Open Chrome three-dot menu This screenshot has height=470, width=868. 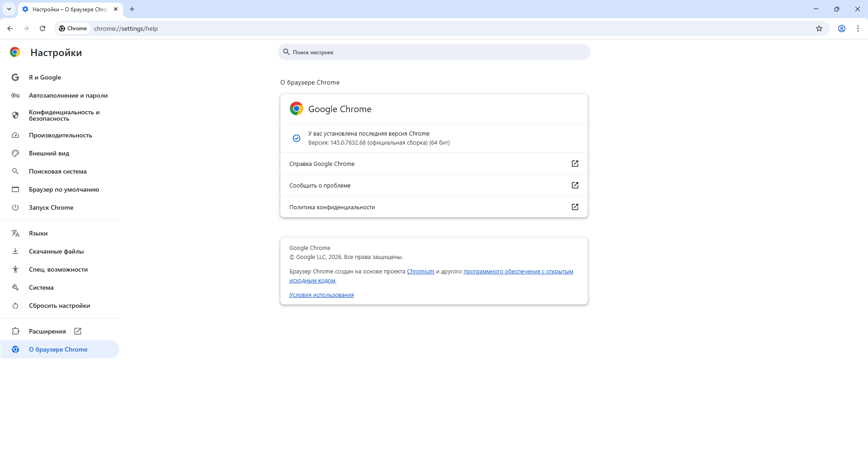pos(858,28)
